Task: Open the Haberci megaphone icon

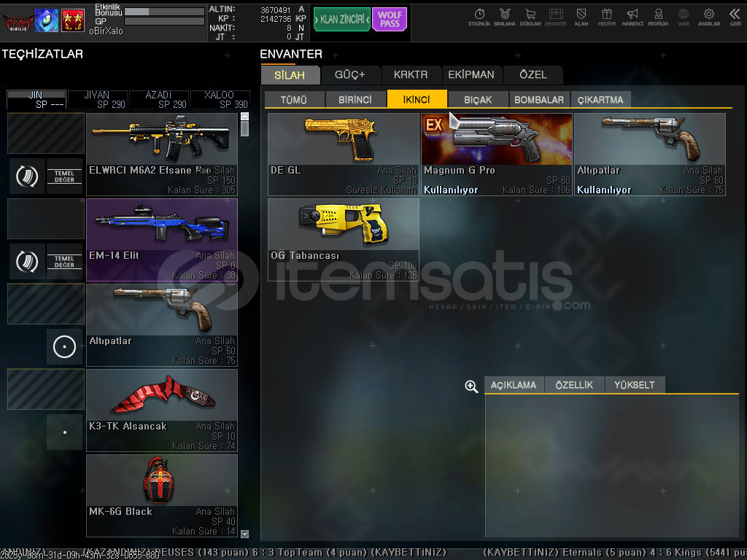Action: tap(632, 17)
